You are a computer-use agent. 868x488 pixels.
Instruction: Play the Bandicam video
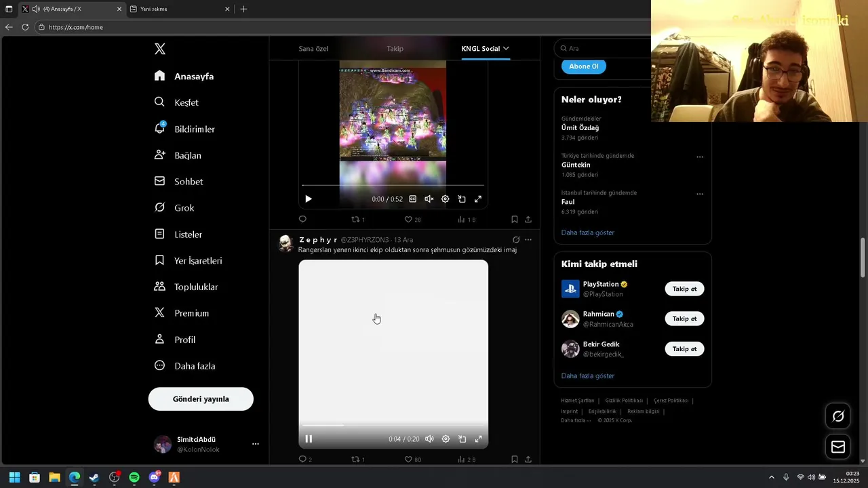click(309, 199)
